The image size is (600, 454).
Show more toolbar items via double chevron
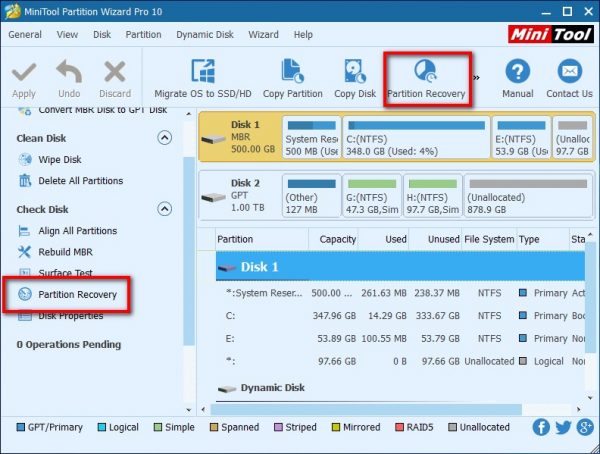point(476,78)
